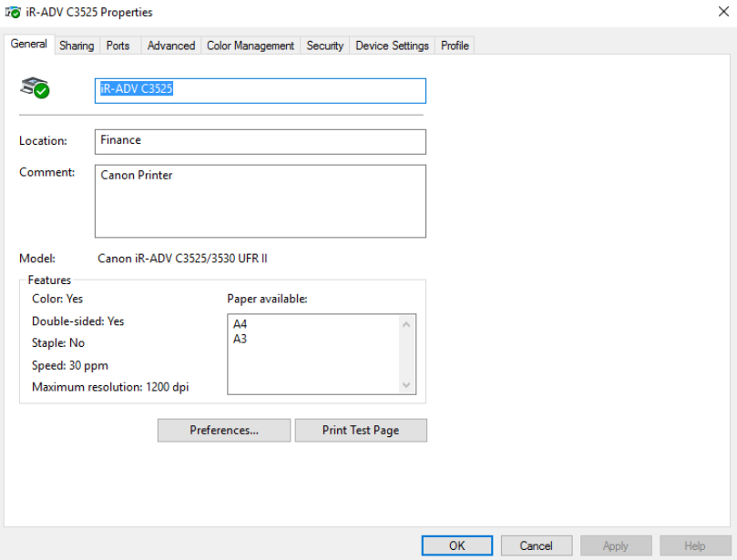Screen dimensions: 737x560
Task: Click the 'Staple: No' feature text
Action: [58, 343]
